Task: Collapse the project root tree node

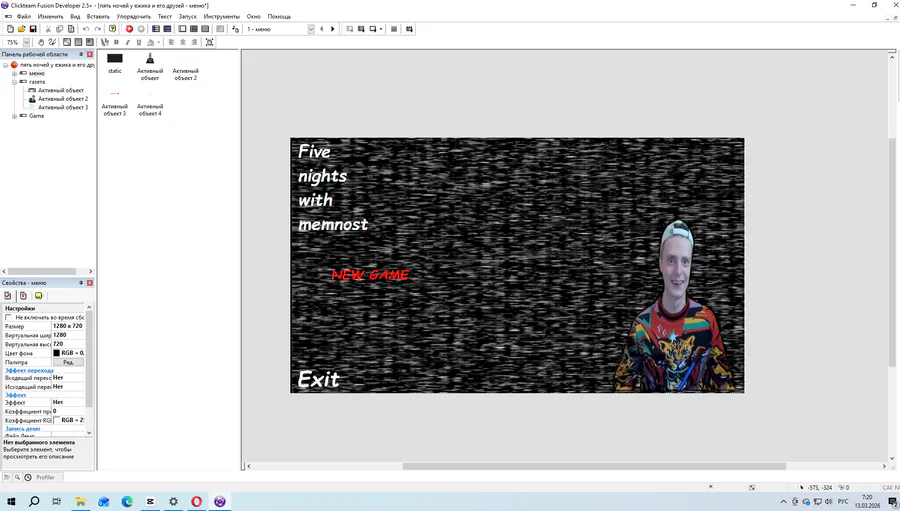Action: (x=6, y=65)
